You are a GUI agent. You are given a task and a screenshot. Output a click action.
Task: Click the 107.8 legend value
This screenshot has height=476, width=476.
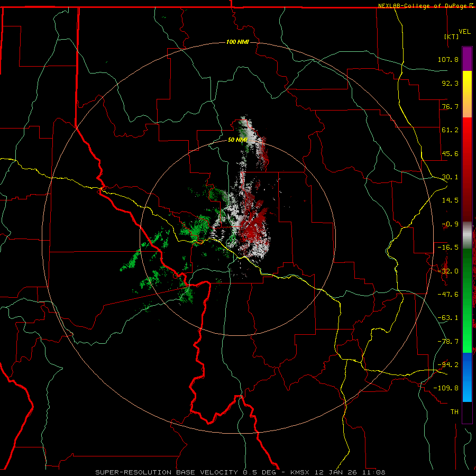tap(448, 59)
